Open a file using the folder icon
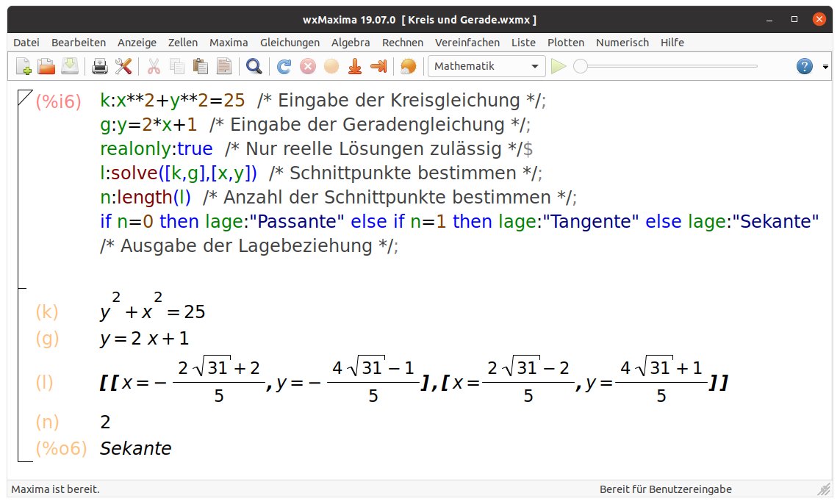 [46, 66]
